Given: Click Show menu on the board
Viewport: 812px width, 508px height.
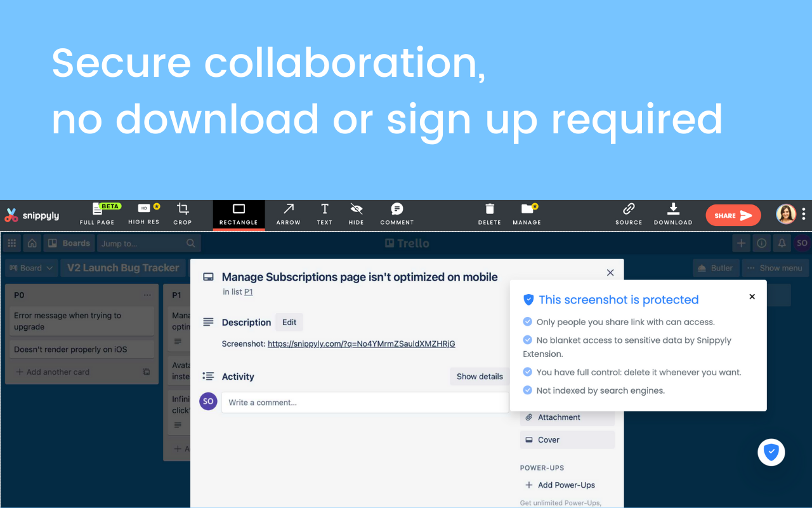Looking at the screenshot, I should [775, 268].
